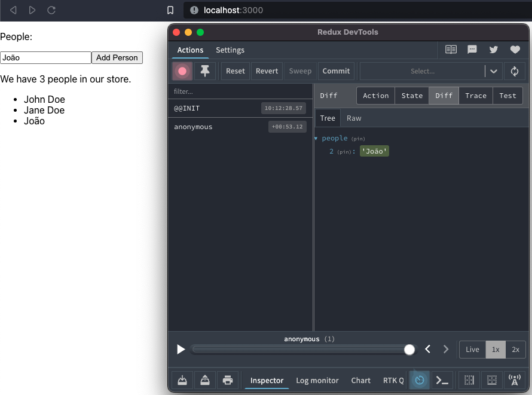Go forward in browser

coord(32,10)
